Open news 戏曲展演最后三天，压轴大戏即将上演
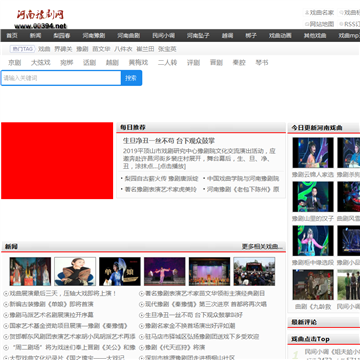Viewport: 360px width, 360px height. click(63, 294)
